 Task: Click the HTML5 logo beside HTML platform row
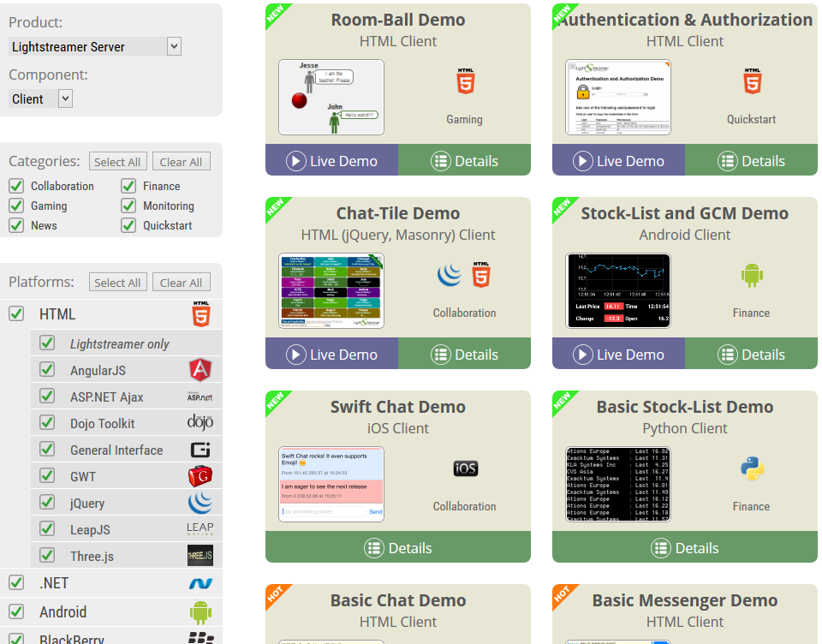(201, 314)
